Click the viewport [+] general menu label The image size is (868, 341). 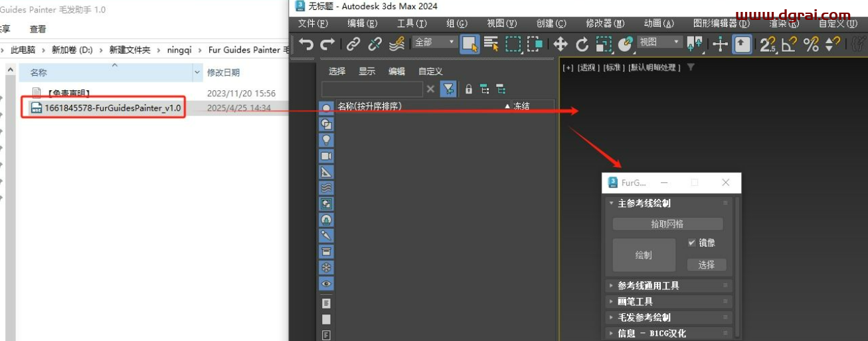tap(568, 68)
